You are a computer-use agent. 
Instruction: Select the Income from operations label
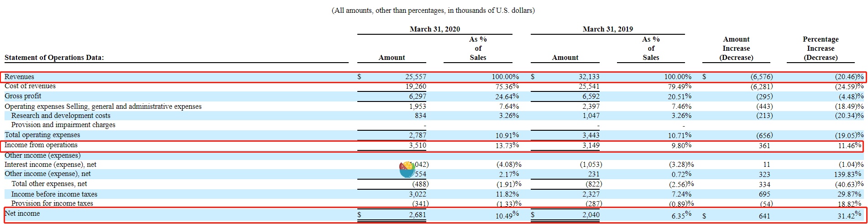(41, 145)
